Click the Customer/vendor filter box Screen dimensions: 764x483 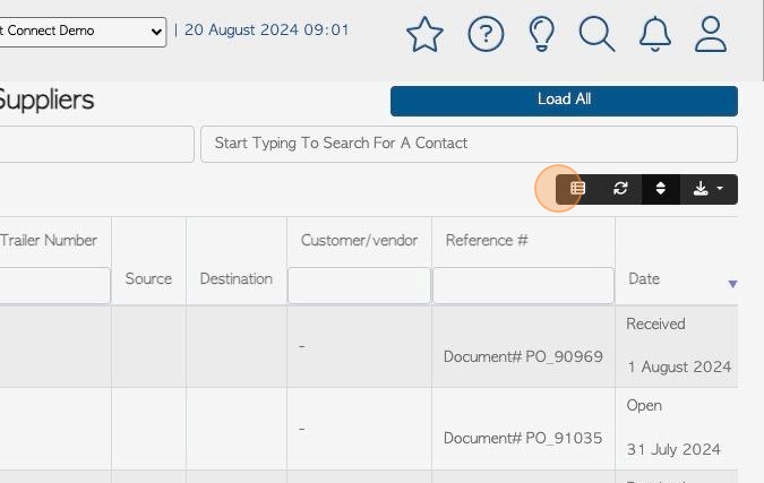coord(359,285)
